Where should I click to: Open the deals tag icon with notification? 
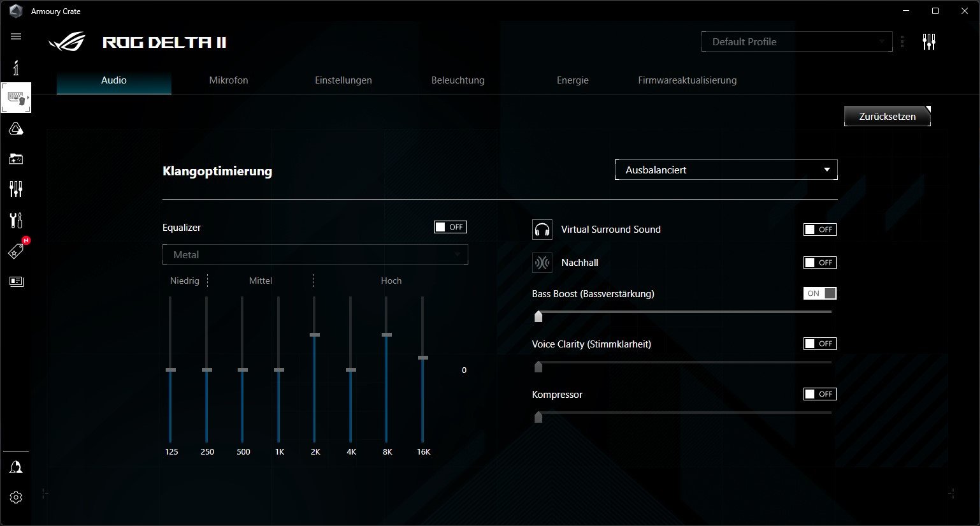[x=16, y=251]
